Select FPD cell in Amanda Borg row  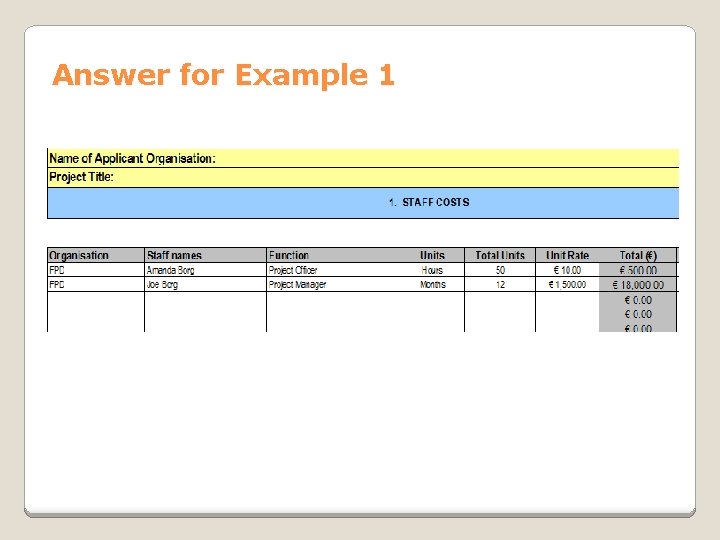tap(96, 270)
